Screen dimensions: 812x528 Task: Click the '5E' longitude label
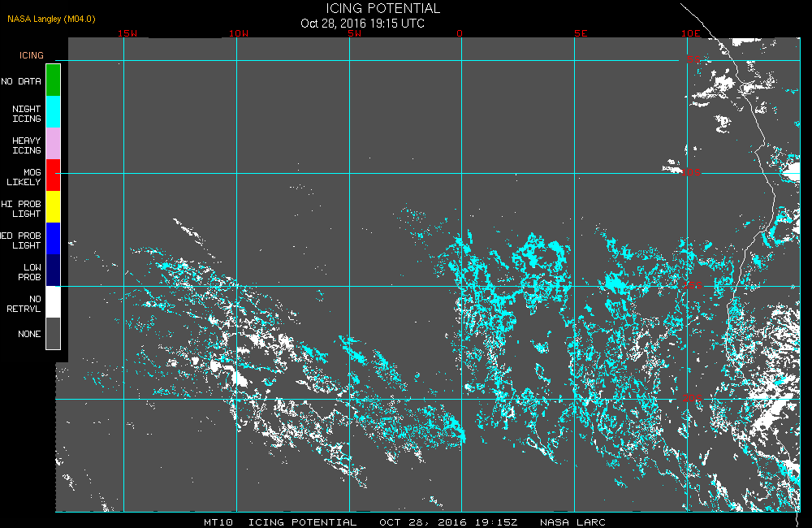pyautogui.click(x=581, y=33)
